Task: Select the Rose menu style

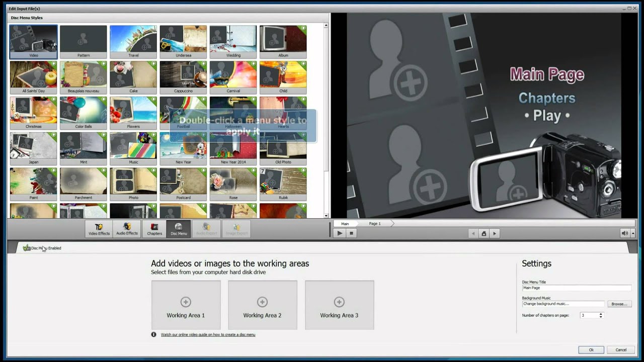Action: (x=233, y=185)
